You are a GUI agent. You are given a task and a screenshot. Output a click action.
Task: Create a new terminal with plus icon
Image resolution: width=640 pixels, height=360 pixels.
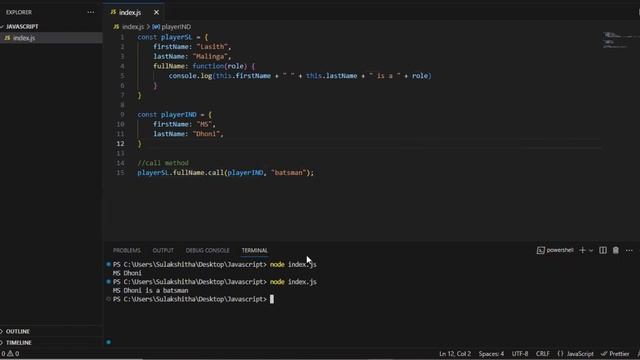[x=582, y=250]
